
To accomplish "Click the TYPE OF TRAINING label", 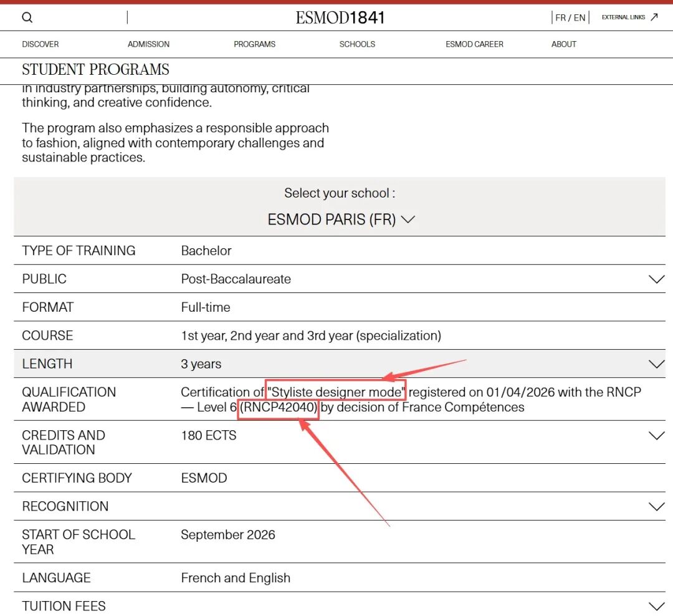I will pyautogui.click(x=79, y=251).
